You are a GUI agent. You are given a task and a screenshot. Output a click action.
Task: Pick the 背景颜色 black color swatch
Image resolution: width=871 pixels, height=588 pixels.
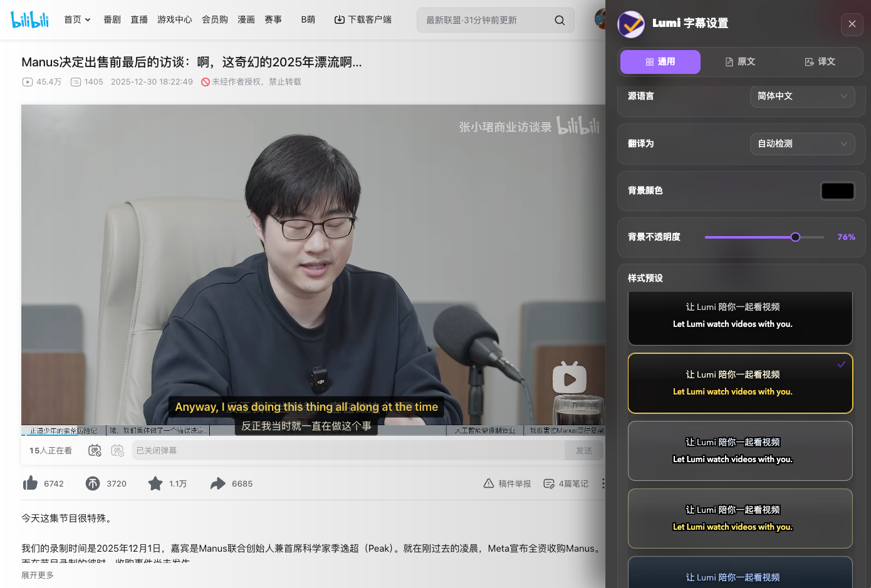coord(838,191)
